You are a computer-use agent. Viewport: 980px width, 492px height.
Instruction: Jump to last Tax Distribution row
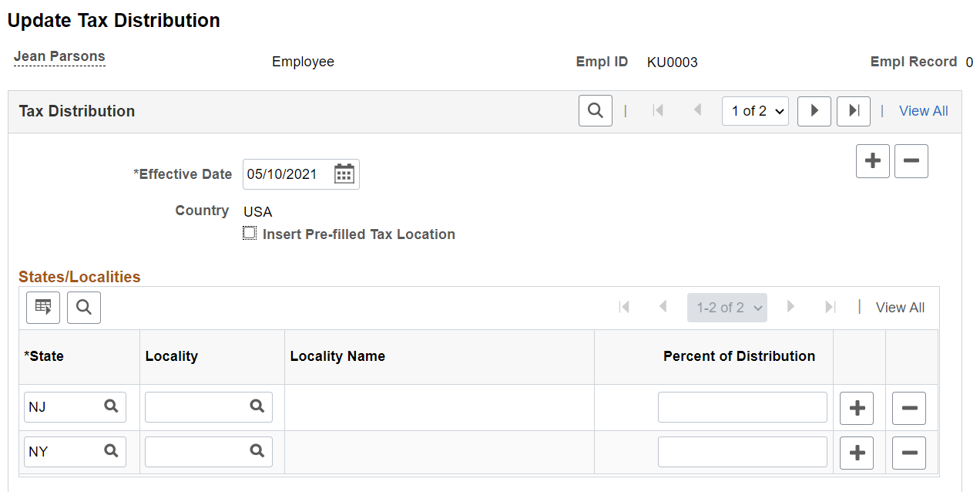point(854,111)
